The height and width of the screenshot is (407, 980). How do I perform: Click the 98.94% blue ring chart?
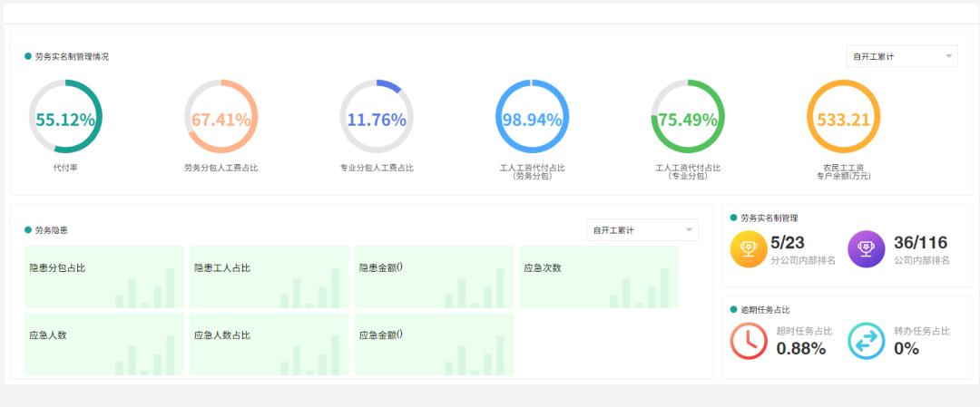(533, 118)
